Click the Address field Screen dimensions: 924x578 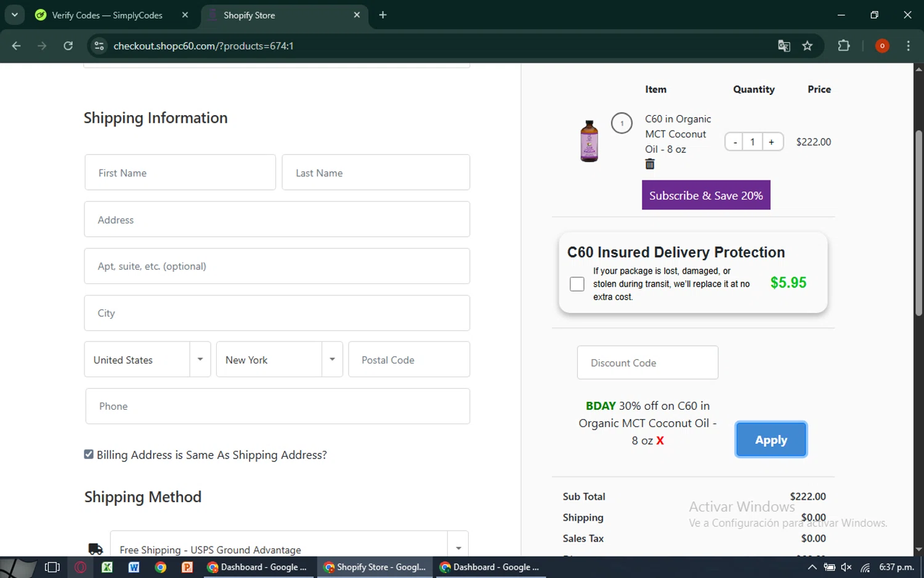pos(277,219)
